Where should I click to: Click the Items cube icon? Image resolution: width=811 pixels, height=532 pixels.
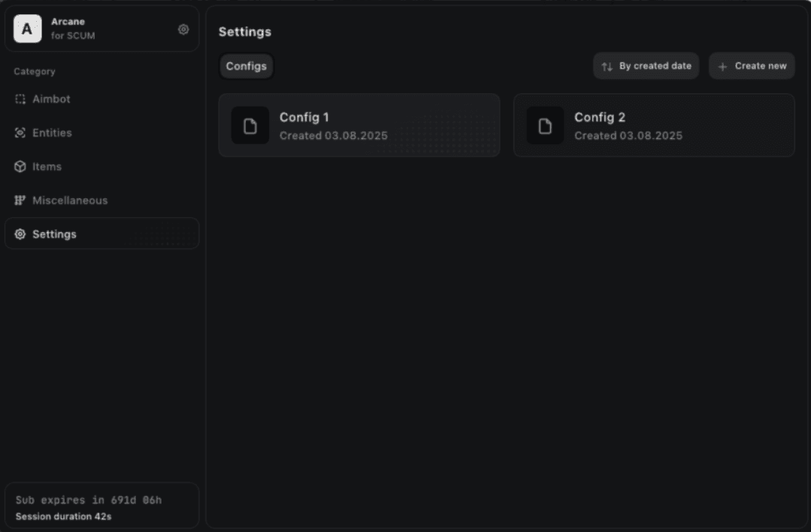[x=20, y=167]
